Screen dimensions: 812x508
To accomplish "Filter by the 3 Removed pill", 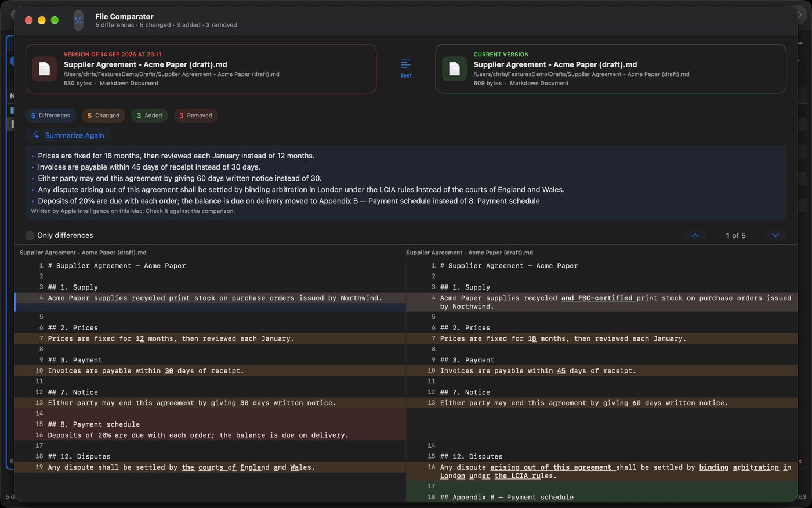I will click(196, 116).
